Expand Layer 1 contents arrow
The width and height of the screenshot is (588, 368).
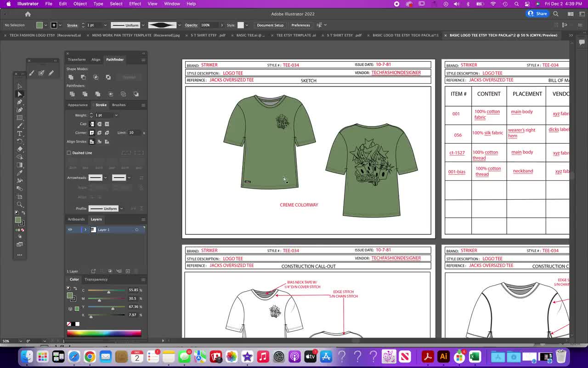[x=85, y=230]
